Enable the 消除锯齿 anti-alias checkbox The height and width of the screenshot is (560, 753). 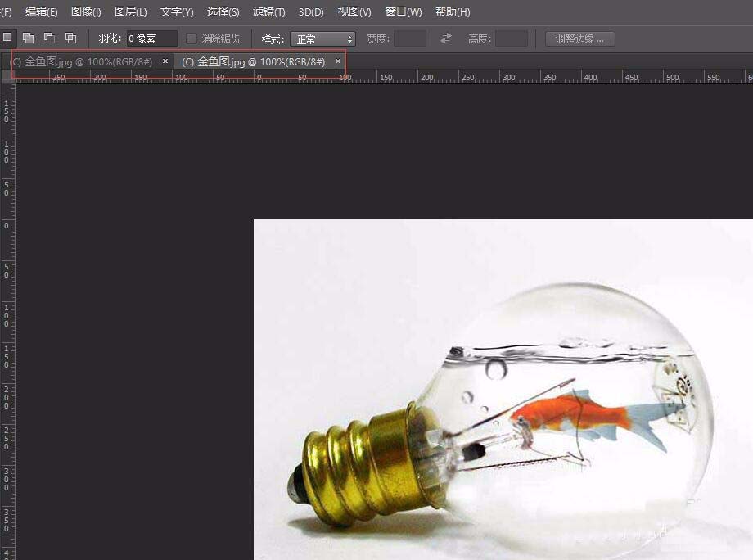(x=191, y=38)
